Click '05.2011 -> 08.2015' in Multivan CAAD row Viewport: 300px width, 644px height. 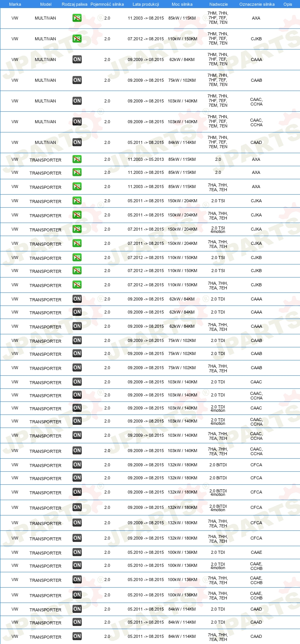146,142
